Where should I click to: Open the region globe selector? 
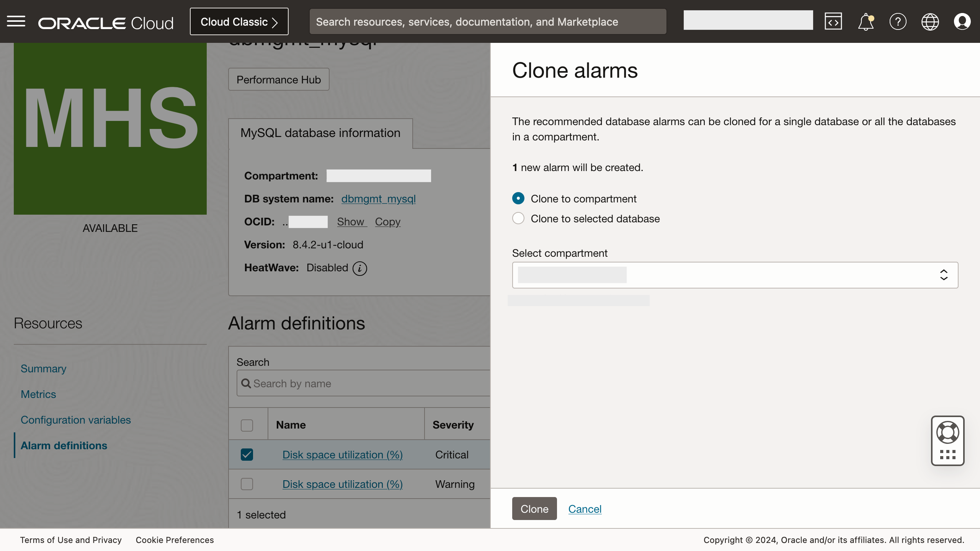[x=930, y=21]
